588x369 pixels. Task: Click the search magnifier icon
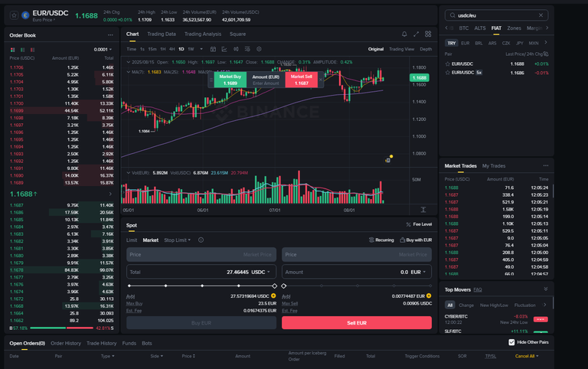pyautogui.click(x=452, y=15)
